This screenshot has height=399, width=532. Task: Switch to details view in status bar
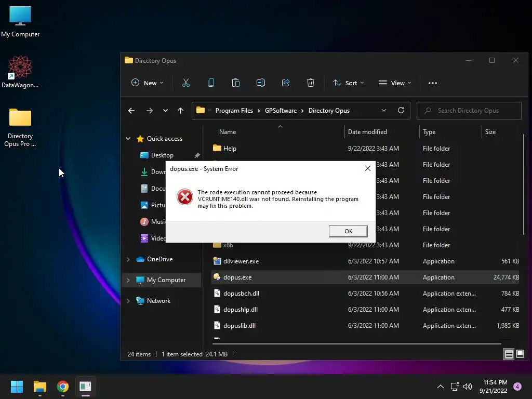[x=509, y=354]
